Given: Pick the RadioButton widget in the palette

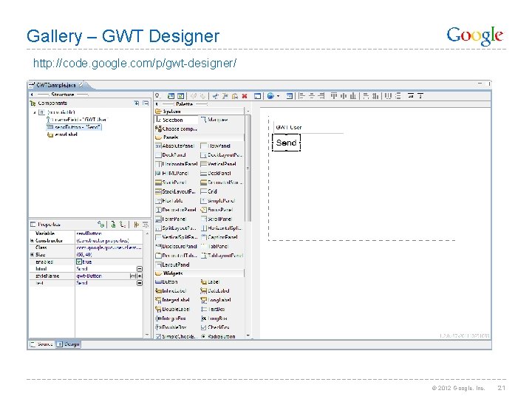Looking at the screenshot, I should point(218,336).
